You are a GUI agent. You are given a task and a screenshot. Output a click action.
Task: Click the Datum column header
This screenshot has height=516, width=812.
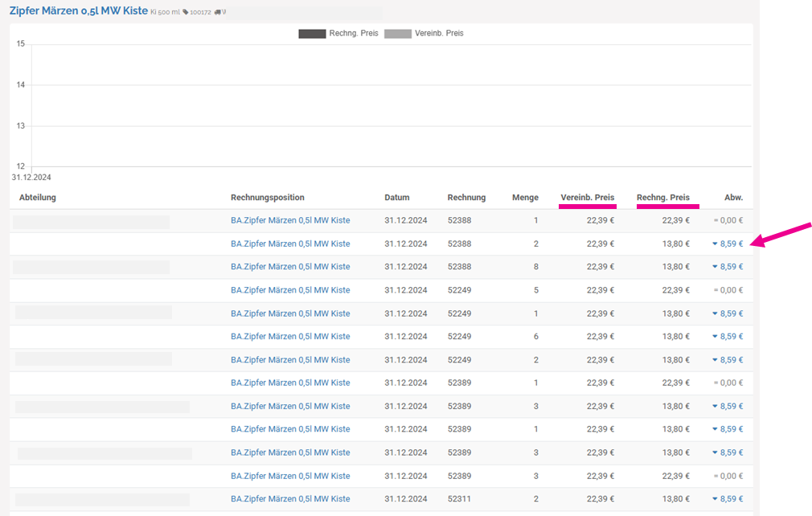tap(396, 197)
